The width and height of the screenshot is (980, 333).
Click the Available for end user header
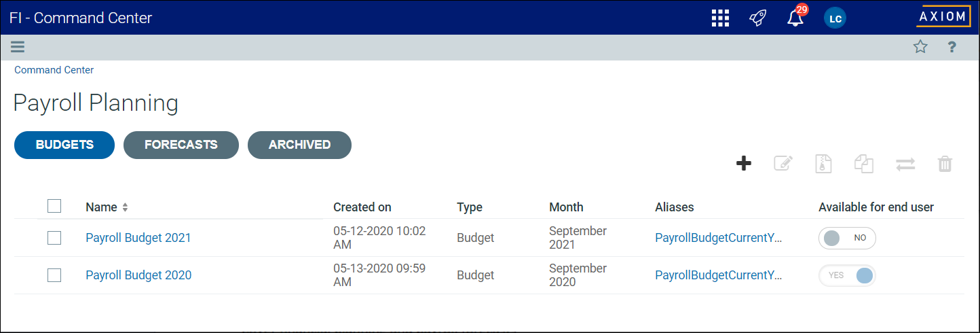click(x=876, y=207)
